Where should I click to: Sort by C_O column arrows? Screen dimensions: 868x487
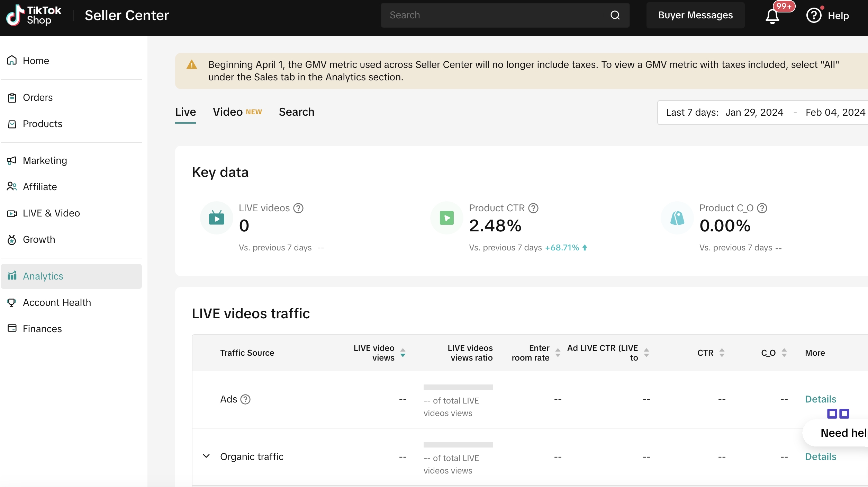784,353
